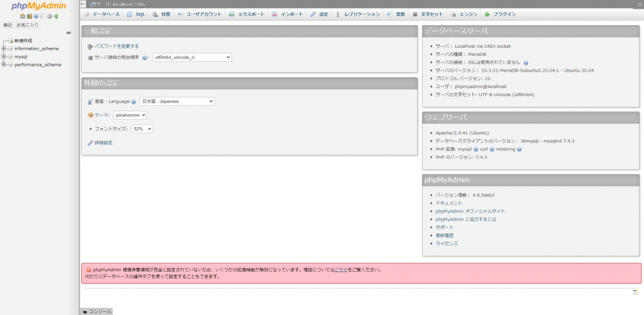The image size is (644, 315).
Task: Open the エンジン engines tab
Action: coord(464,14)
